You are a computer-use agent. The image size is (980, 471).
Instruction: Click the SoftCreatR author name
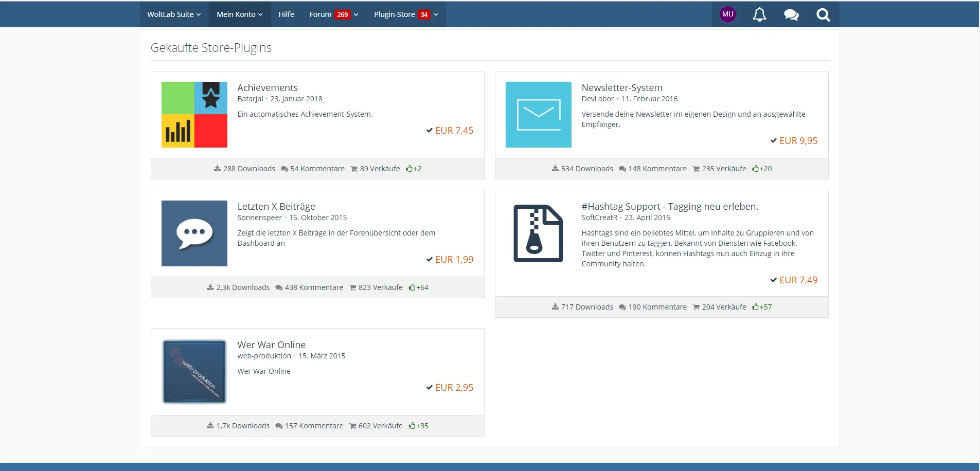click(x=599, y=218)
